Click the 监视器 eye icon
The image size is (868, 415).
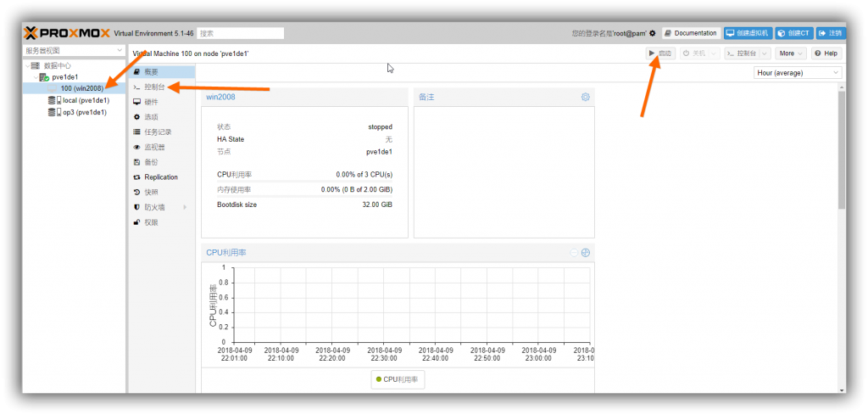[x=136, y=147]
